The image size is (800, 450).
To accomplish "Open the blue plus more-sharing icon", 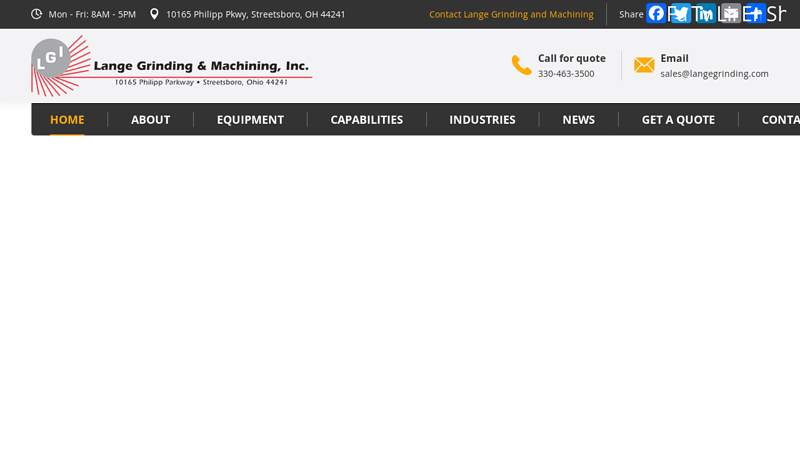I will pyautogui.click(x=756, y=13).
